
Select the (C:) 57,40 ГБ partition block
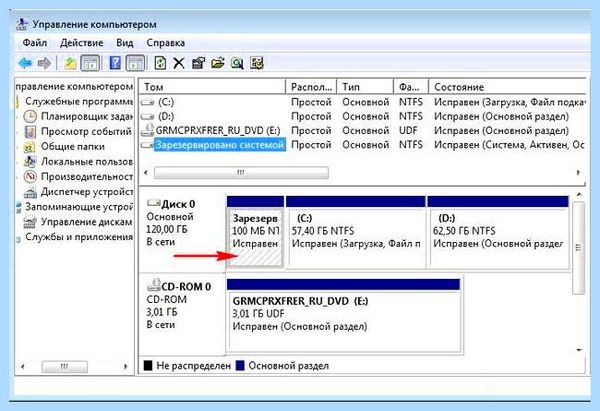(x=356, y=232)
